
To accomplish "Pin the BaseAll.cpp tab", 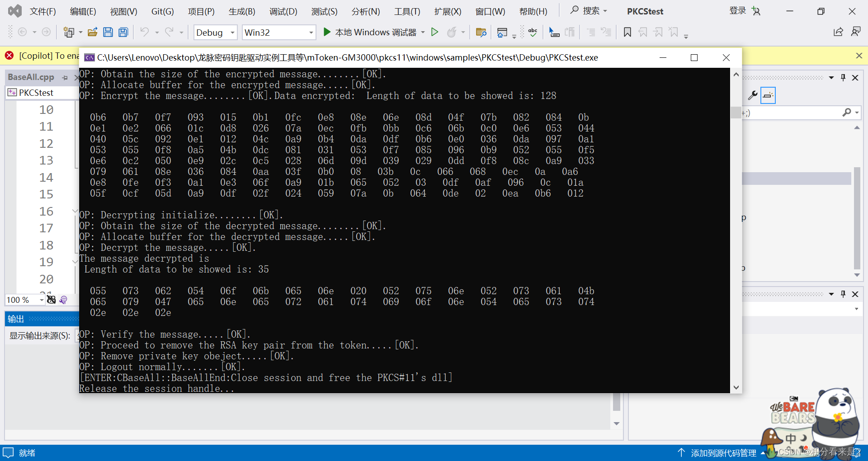I will click(x=65, y=78).
